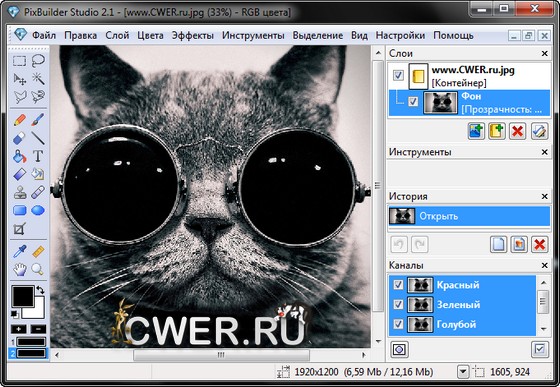Viewport: 560px width, 387px height.
Task: Click the foreground black color swatch
Action: point(23,296)
